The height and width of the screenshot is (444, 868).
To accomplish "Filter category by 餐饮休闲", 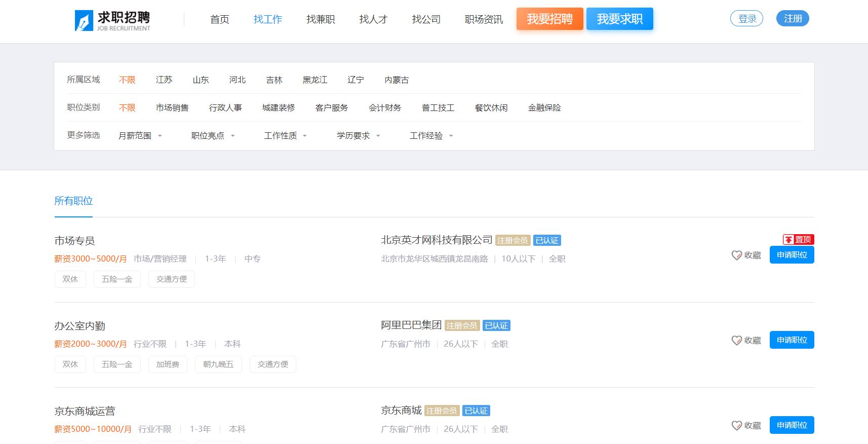I will (x=491, y=108).
